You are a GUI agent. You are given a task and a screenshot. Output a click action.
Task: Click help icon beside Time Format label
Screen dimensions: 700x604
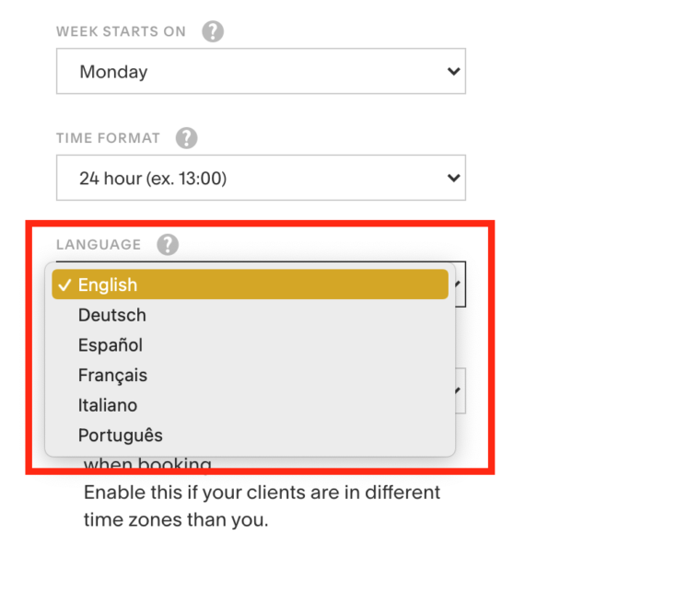186,138
